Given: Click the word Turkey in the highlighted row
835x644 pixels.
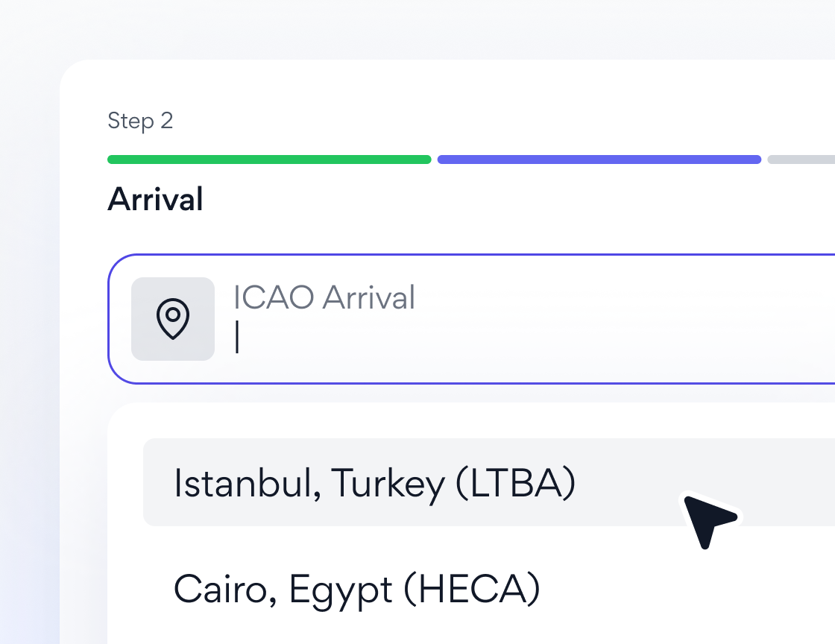Looking at the screenshot, I should pos(388,484).
